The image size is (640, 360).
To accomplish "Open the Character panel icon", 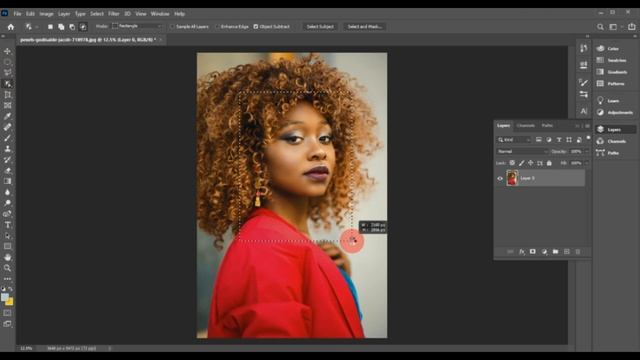I will point(584,111).
